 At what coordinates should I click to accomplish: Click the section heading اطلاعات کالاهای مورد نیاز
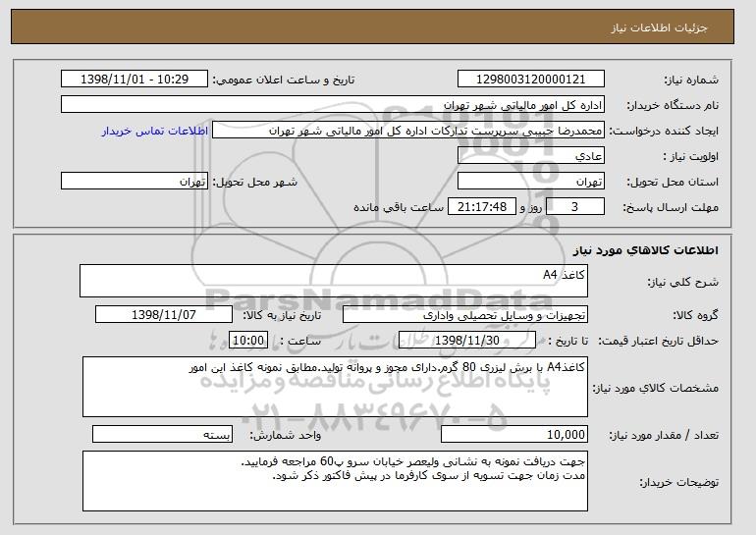coord(645,250)
